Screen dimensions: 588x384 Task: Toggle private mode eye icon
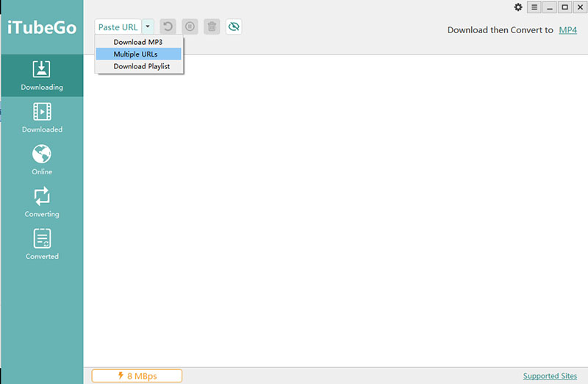pyautogui.click(x=234, y=26)
